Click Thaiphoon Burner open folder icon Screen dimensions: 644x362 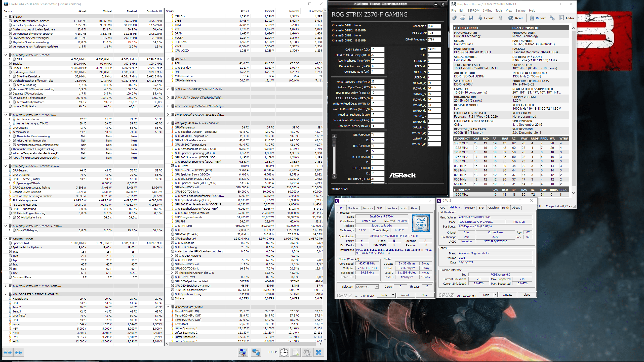click(463, 18)
